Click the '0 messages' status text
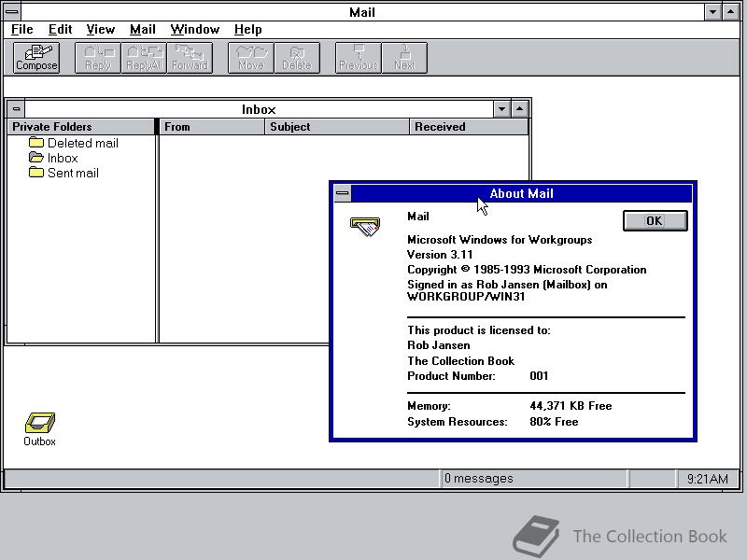The image size is (747, 560). pyautogui.click(x=479, y=478)
